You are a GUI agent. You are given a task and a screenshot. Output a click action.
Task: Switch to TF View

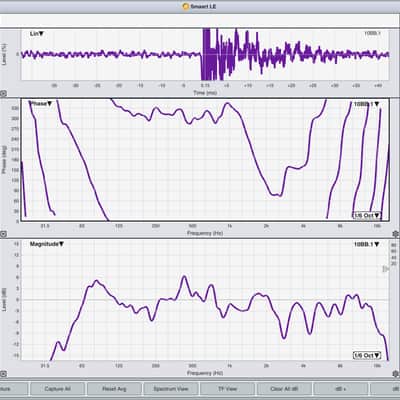click(x=227, y=389)
